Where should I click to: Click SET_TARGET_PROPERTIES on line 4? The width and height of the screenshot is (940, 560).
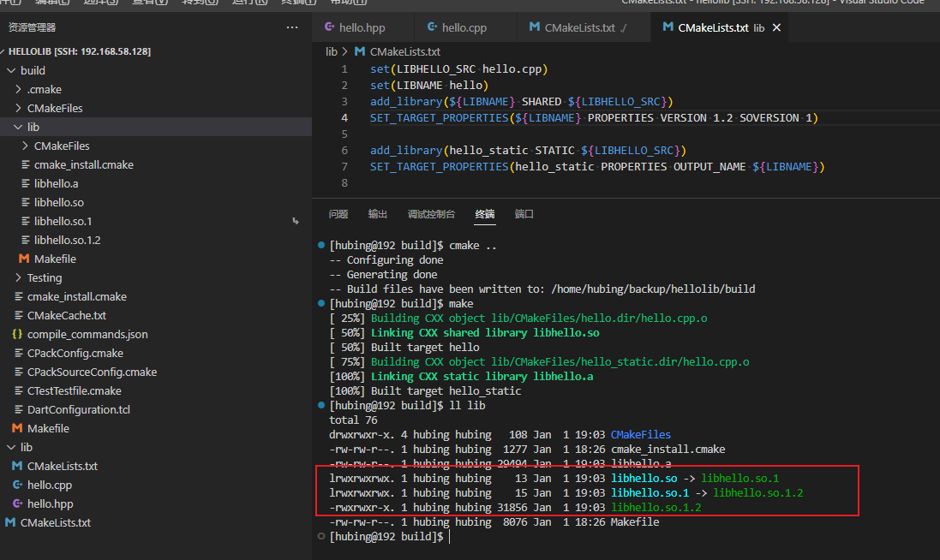[439, 118]
